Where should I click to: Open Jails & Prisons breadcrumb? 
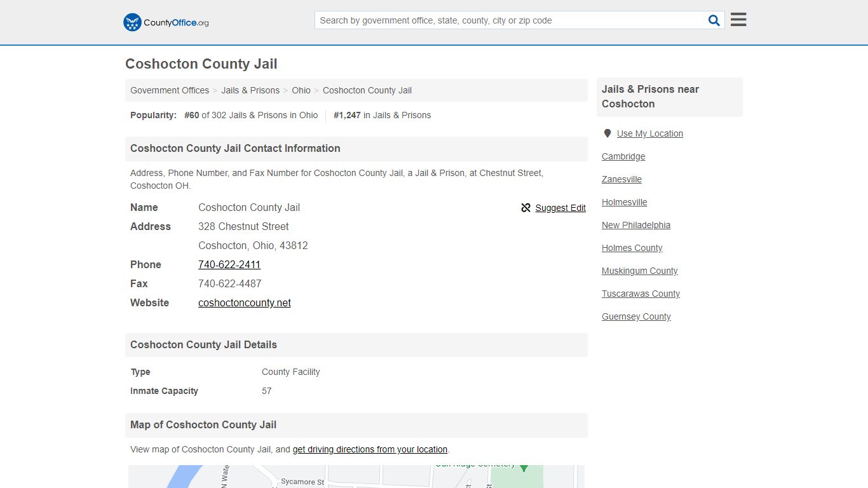pyautogui.click(x=250, y=90)
